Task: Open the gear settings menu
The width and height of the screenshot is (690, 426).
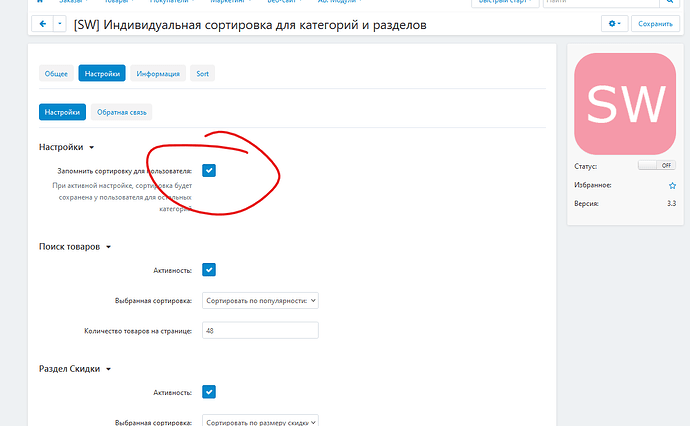Action: [x=614, y=24]
